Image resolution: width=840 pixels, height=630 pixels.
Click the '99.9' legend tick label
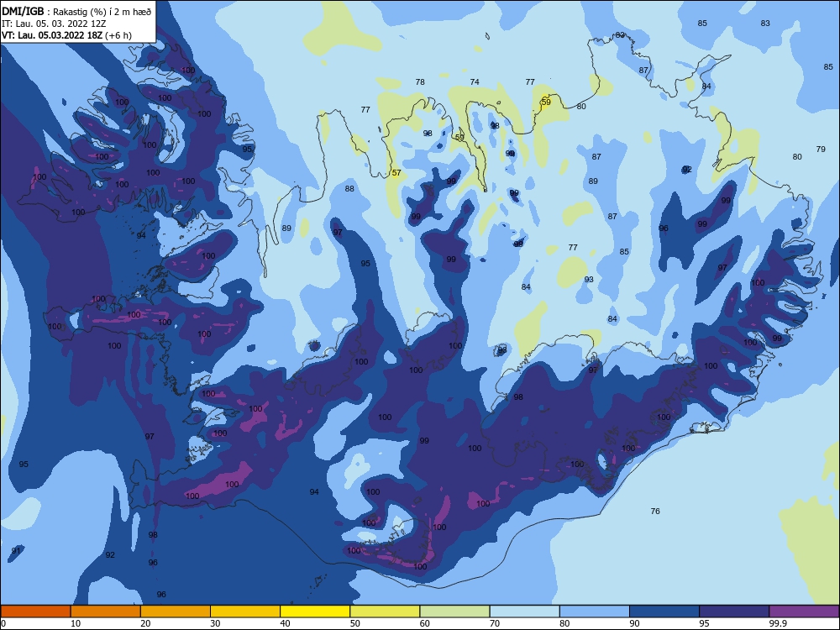click(x=778, y=623)
